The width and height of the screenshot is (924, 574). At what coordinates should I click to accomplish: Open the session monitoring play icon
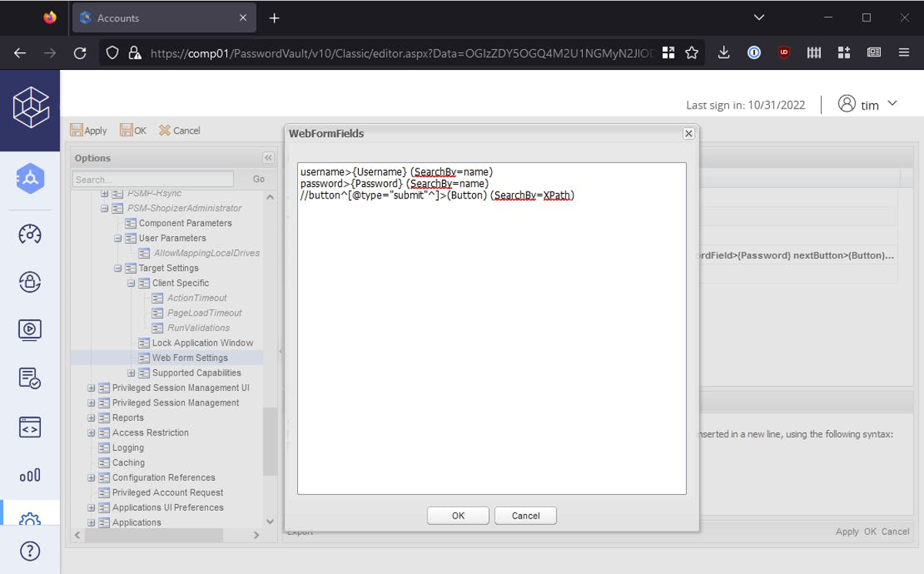click(29, 330)
